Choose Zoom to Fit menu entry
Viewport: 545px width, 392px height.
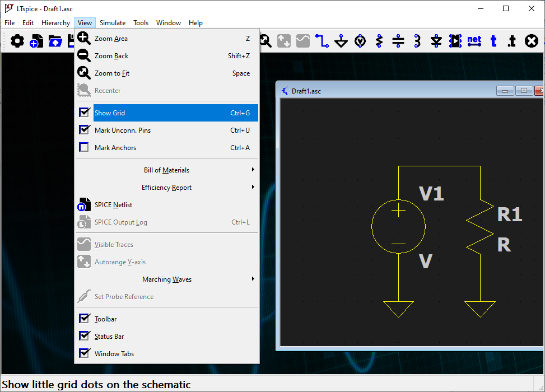pos(167,73)
